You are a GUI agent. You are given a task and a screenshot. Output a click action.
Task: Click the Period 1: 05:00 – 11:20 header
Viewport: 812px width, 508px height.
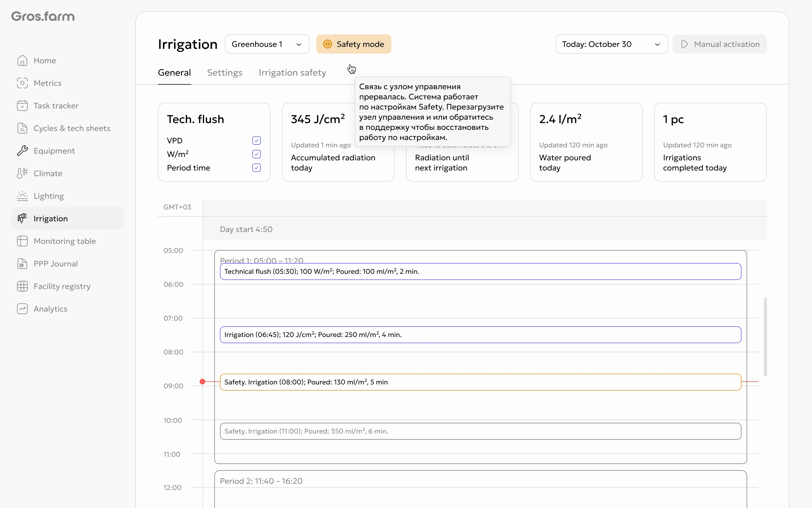point(262,260)
